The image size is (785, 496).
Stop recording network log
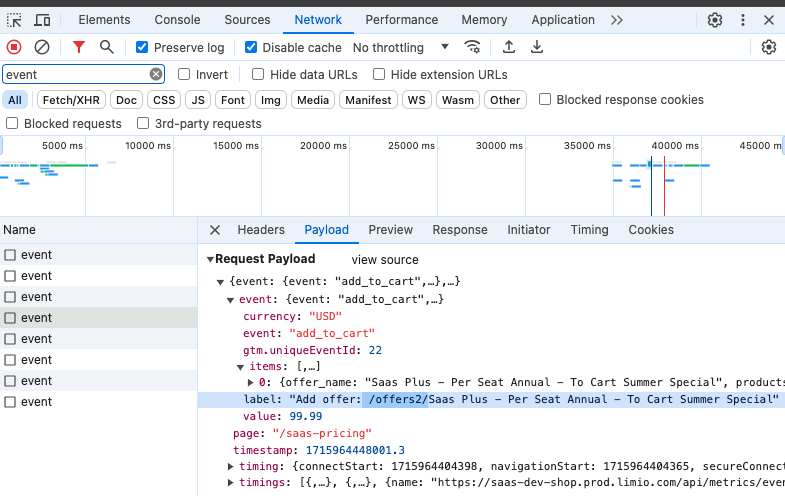point(14,48)
